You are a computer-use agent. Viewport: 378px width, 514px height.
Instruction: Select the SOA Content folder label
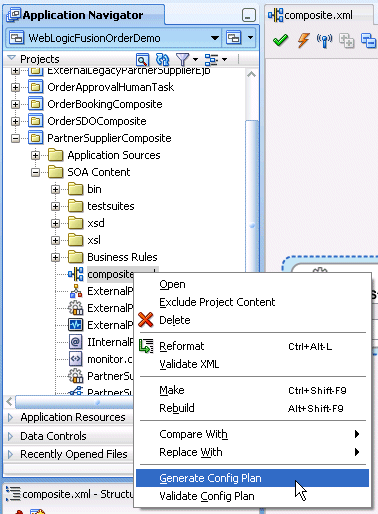(x=99, y=172)
